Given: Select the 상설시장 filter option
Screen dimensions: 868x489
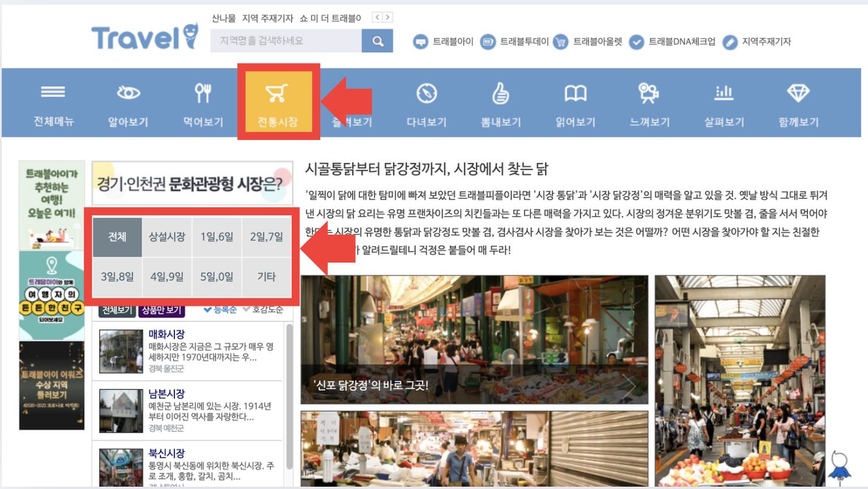Looking at the screenshot, I should (167, 236).
